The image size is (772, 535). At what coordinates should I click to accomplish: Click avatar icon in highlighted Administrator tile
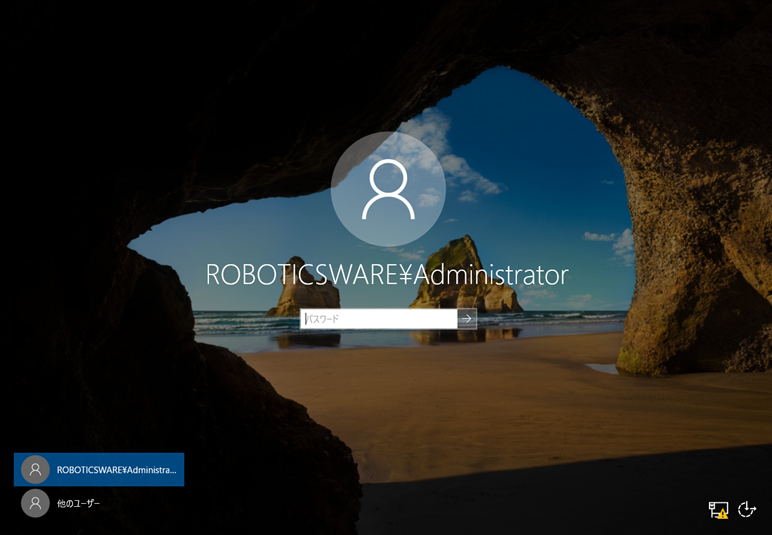click(x=35, y=470)
